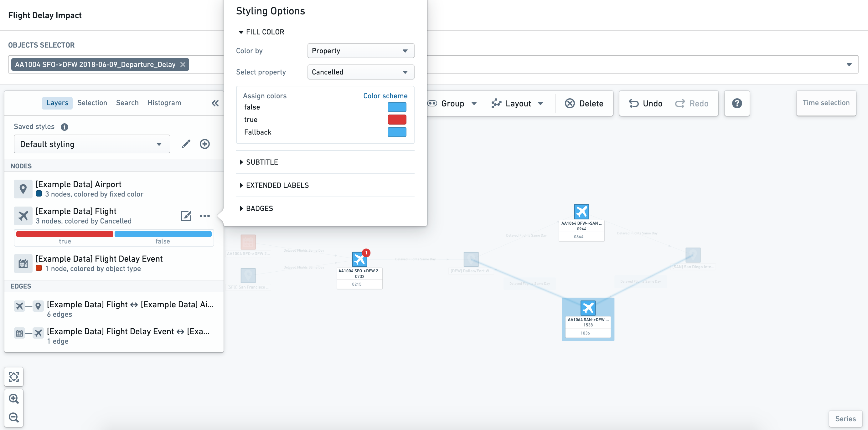Change the false value blue swatch
This screenshot has width=868, height=430.
tap(397, 107)
